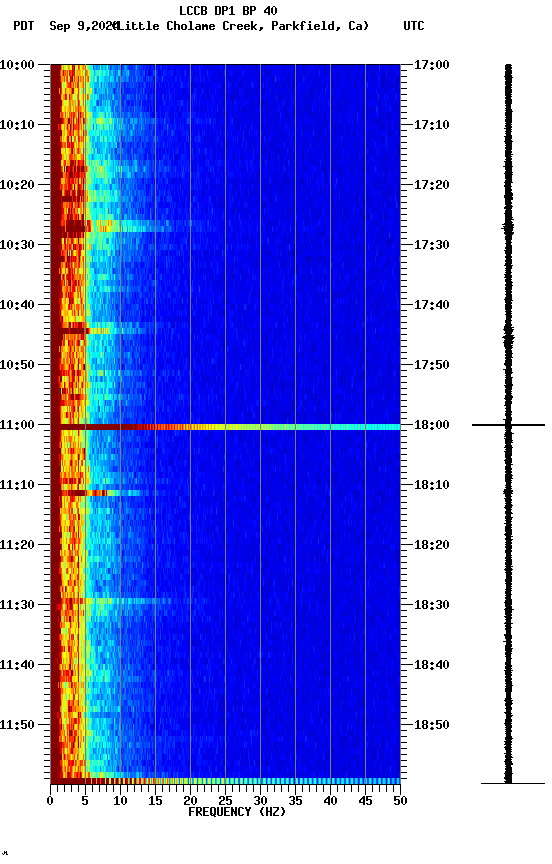Click the 'PDT' timezone label

coord(24,26)
